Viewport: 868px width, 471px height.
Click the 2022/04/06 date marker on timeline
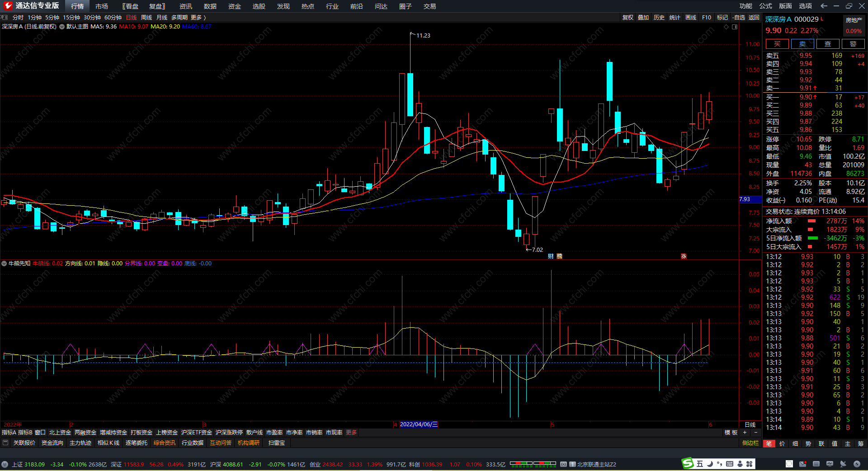(419, 424)
